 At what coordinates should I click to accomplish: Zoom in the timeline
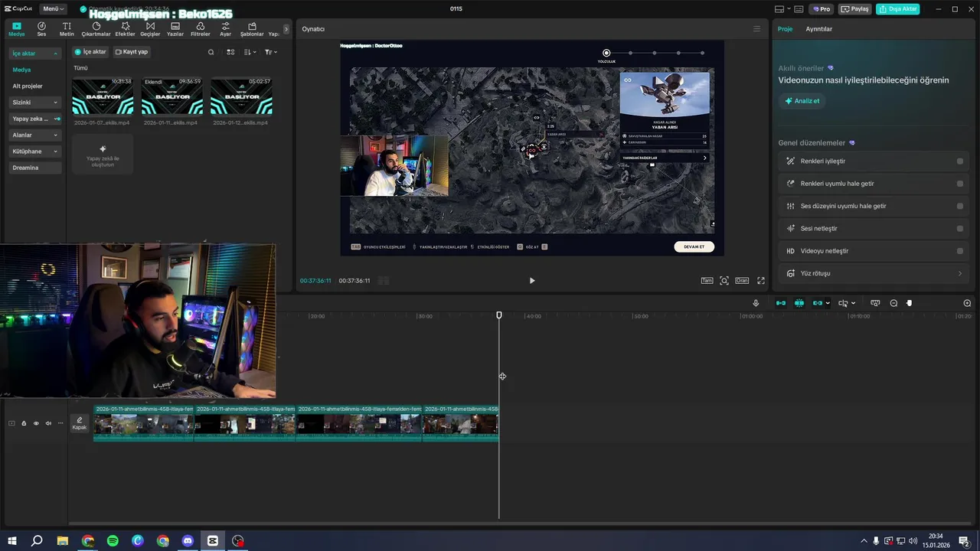pyautogui.click(x=967, y=303)
